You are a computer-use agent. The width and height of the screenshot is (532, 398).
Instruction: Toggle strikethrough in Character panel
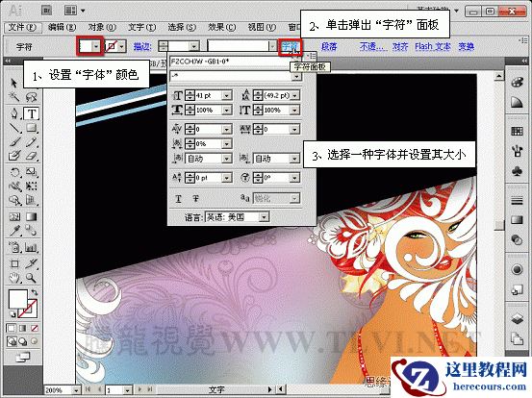195,199
